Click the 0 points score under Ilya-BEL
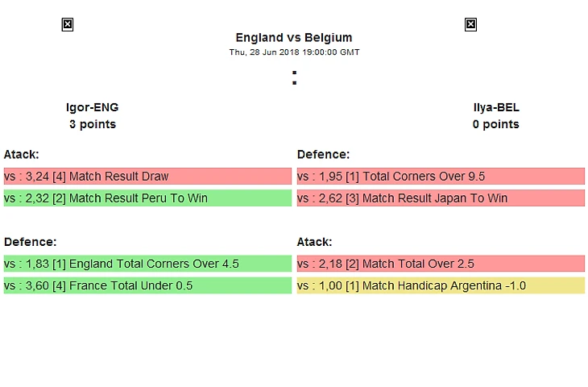 coord(496,124)
